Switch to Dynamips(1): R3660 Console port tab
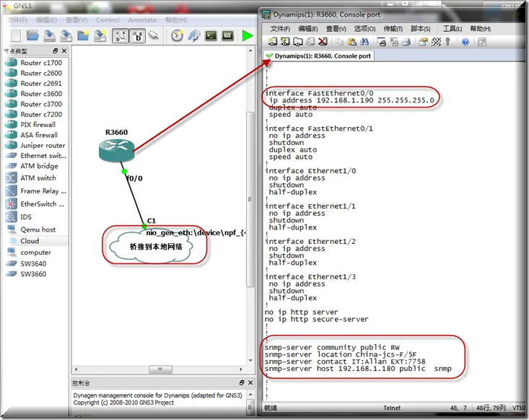Screen dimensions: 529x420 pos(318,56)
